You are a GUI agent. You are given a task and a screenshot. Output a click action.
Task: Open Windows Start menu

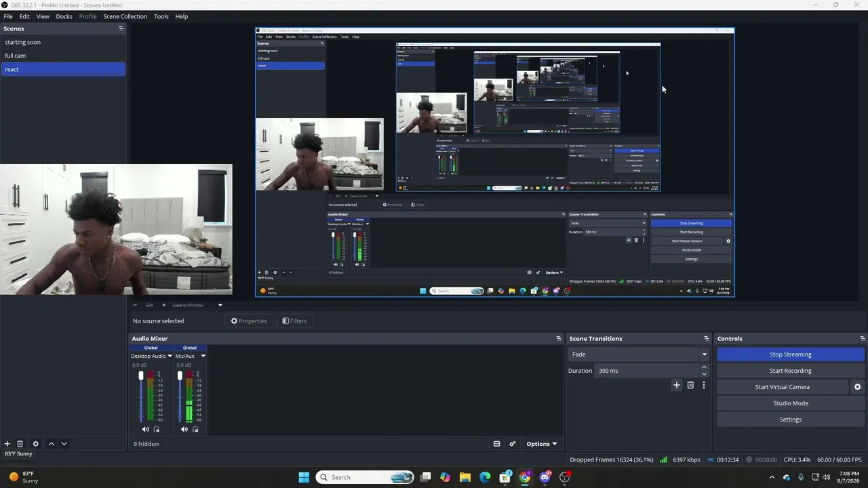coord(304,477)
